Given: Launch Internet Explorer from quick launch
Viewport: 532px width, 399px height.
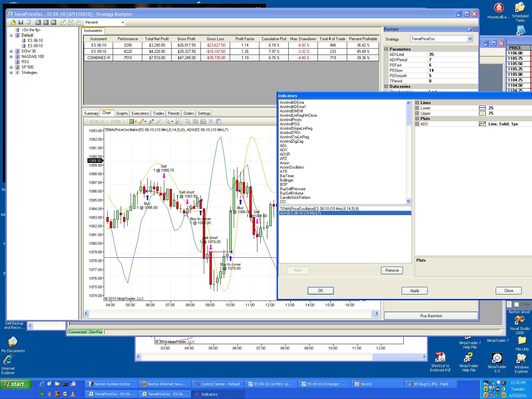Looking at the screenshot, I should (x=42, y=384).
